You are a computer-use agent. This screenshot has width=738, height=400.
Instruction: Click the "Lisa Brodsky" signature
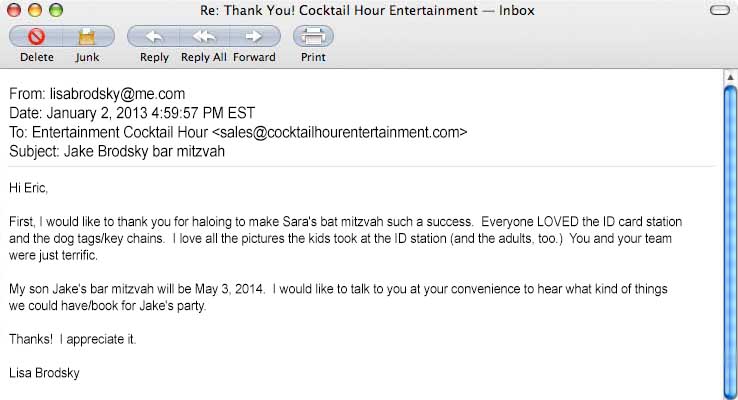coord(44,373)
